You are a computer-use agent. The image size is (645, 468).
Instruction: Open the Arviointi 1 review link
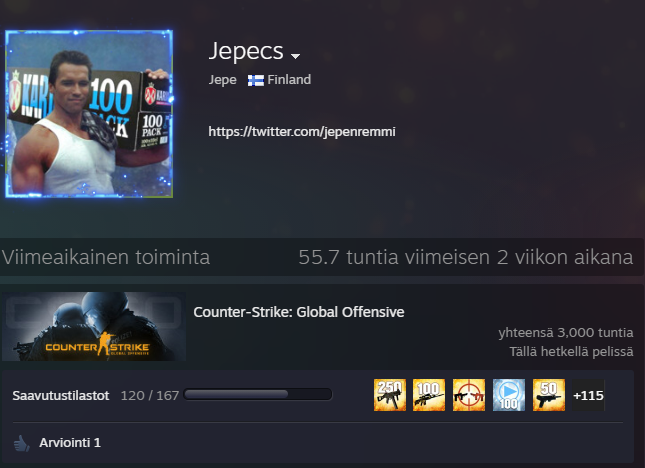(x=70, y=443)
